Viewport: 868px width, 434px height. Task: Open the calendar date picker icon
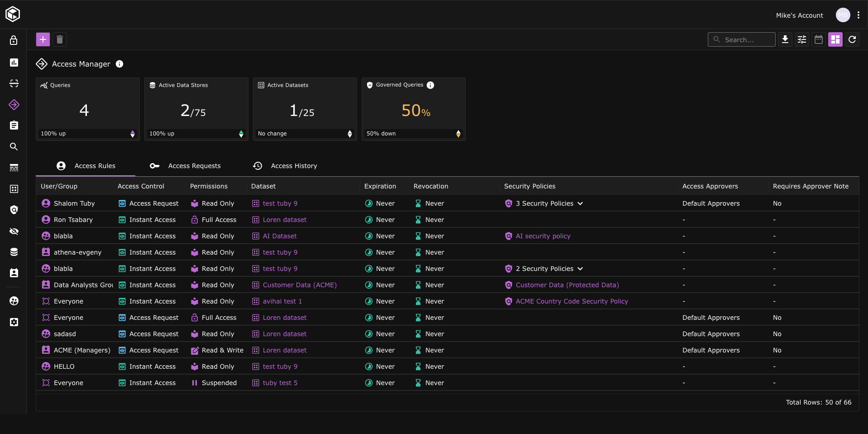coord(819,39)
